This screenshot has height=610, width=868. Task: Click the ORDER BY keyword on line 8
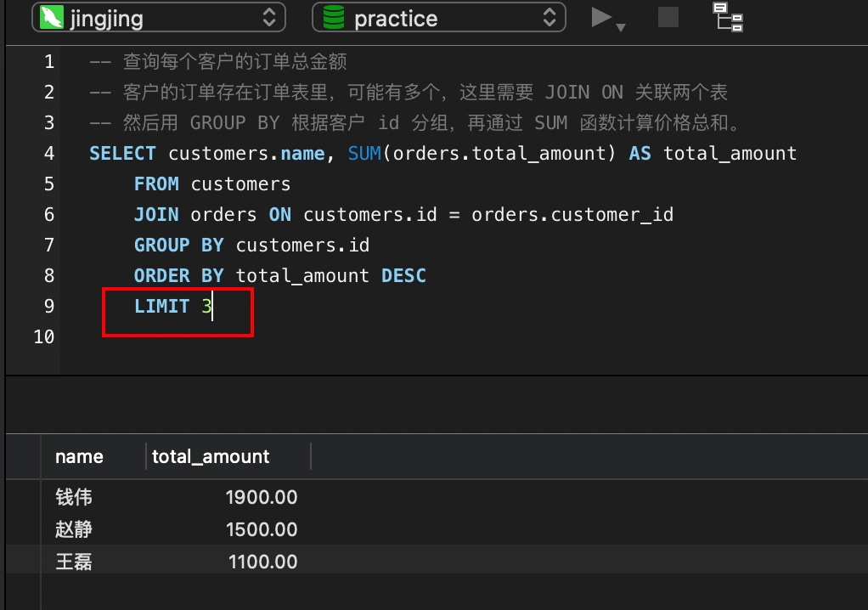point(178,275)
